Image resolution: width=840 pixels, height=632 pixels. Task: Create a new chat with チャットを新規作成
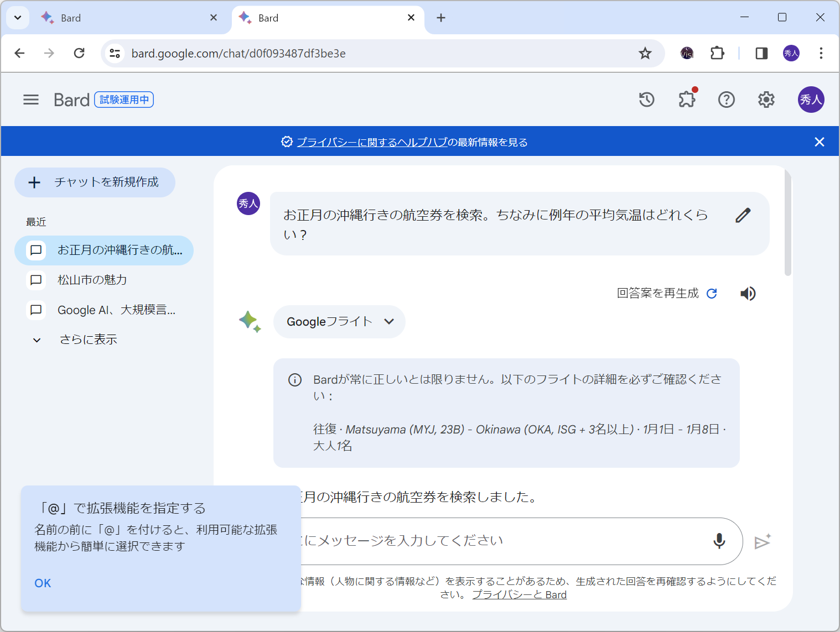[95, 182]
